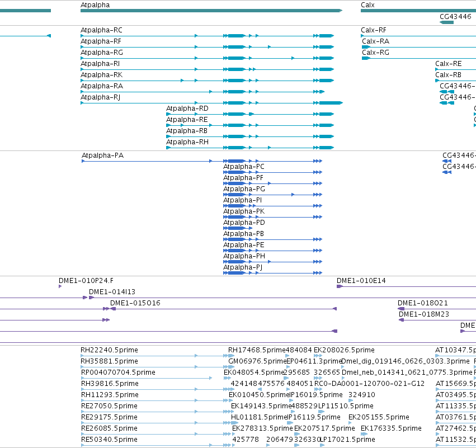Select EST HL01181.5prime

click(x=259, y=417)
